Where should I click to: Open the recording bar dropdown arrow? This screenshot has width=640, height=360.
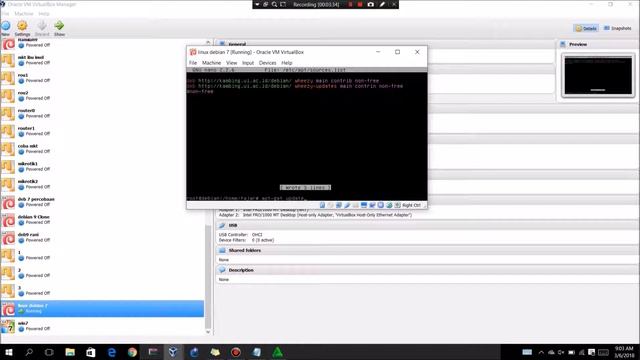click(x=257, y=4)
